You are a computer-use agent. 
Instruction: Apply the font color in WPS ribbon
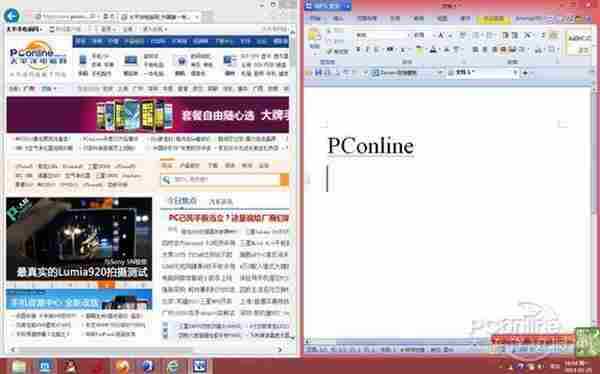point(433,50)
